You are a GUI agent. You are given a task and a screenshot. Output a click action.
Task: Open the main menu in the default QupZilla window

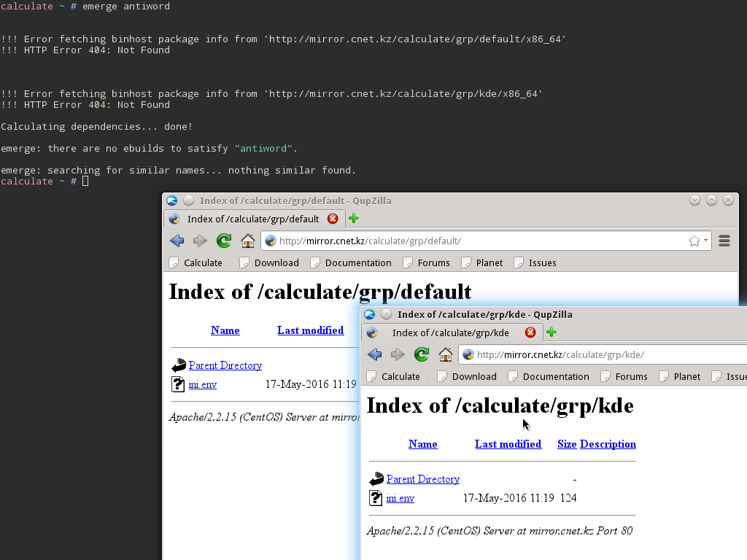tap(724, 241)
